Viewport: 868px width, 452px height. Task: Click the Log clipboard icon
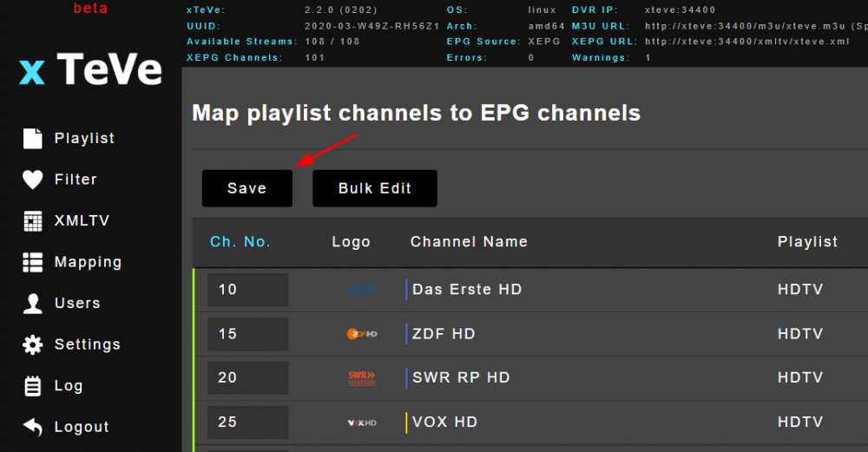33,385
